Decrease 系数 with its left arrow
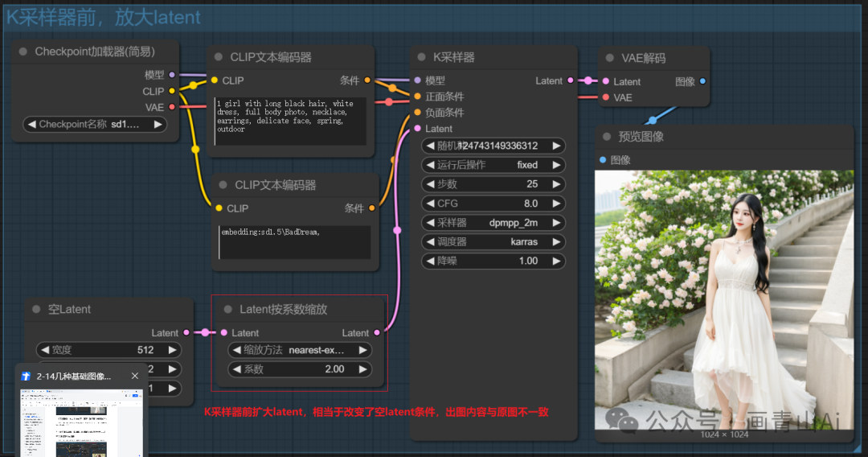 pyautogui.click(x=236, y=369)
